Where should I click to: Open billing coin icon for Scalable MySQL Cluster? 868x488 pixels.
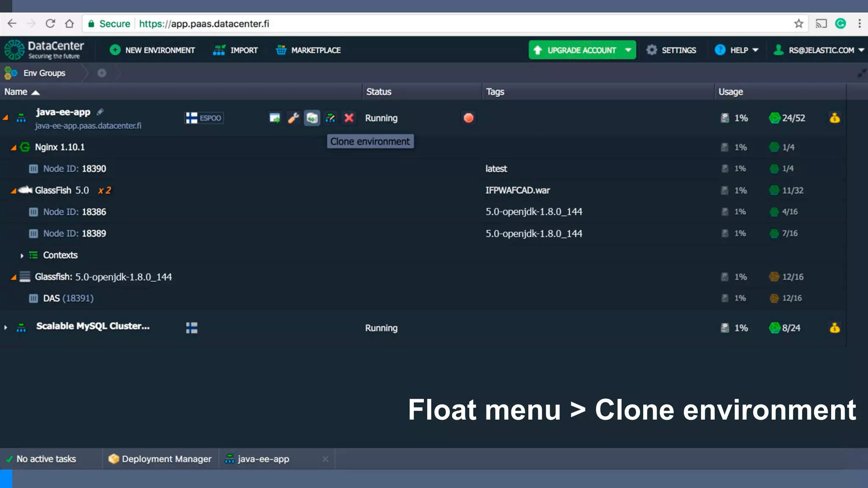835,328
